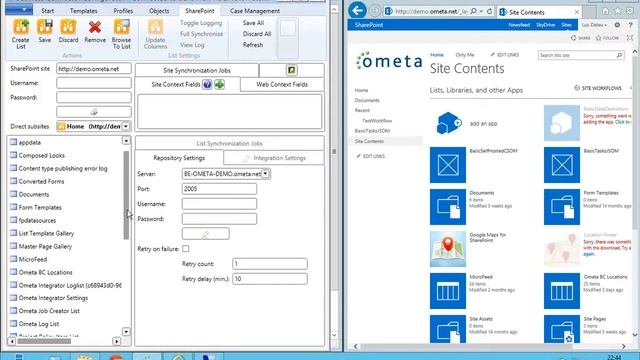Select 'fpdatasources' list item
The height and width of the screenshot is (360, 640).
click(37, 220)
